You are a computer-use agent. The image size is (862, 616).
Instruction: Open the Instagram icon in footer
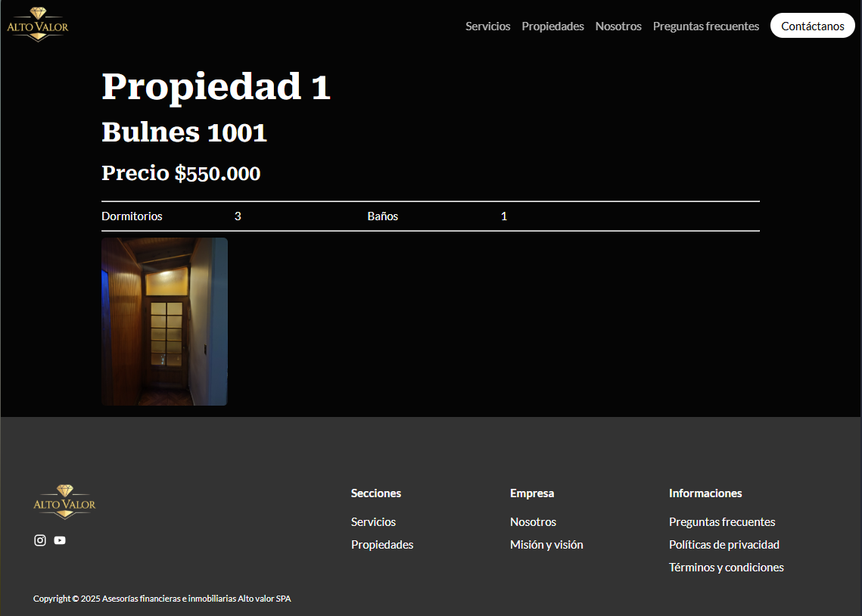point(40,540)
